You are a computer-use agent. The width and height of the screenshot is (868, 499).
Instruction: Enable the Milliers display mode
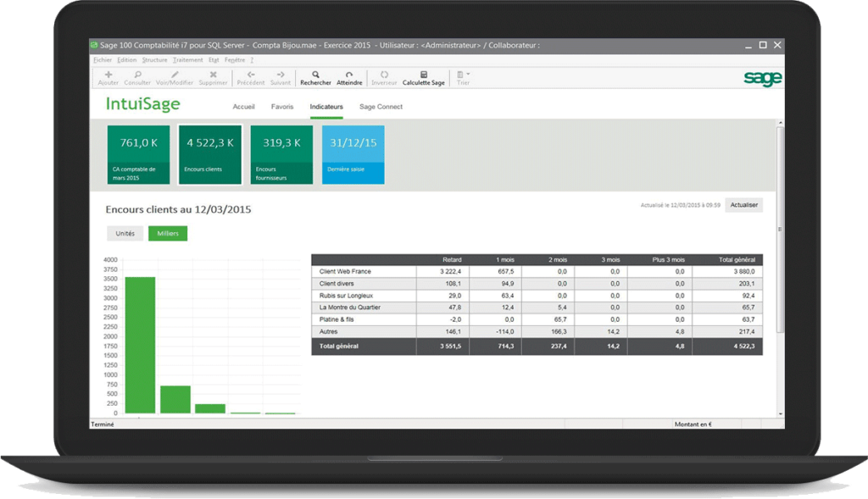167,233
